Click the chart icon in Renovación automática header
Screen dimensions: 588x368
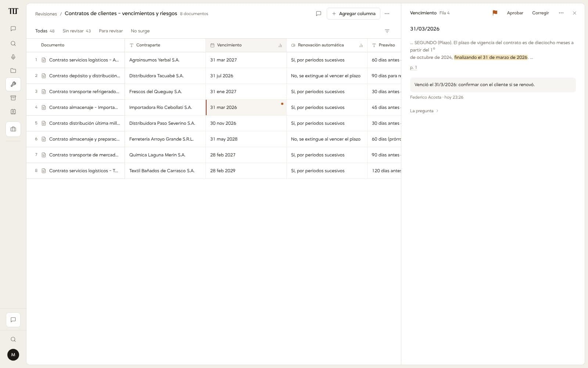click(x=361, y=45)
